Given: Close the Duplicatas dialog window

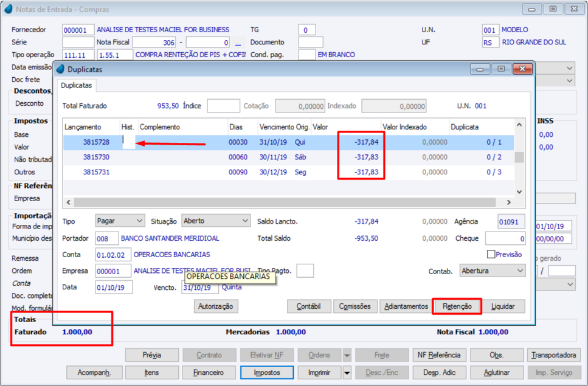Looking at the screenshot, I should [x=522, y=69].
